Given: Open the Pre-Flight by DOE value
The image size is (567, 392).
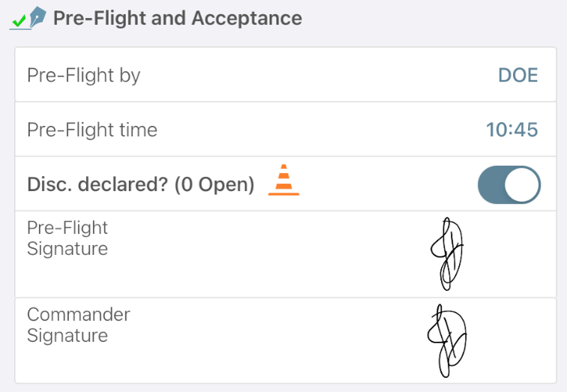Looking at the screenshot, I should pos(517,75).
